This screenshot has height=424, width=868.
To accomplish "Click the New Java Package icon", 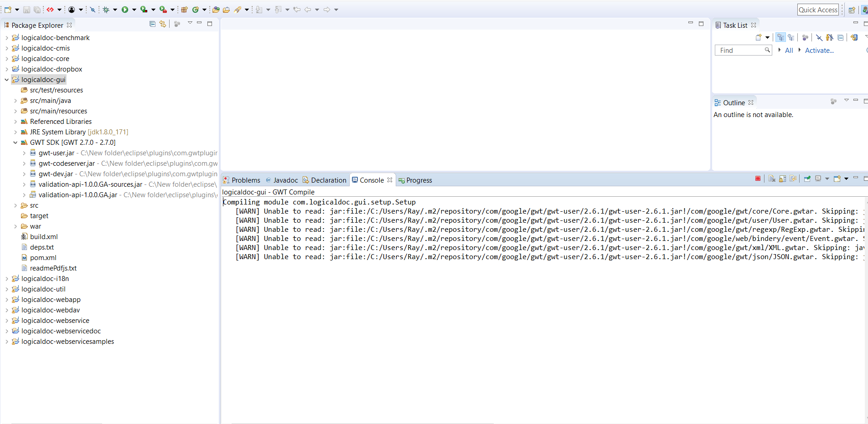I will tap(184, 10).
